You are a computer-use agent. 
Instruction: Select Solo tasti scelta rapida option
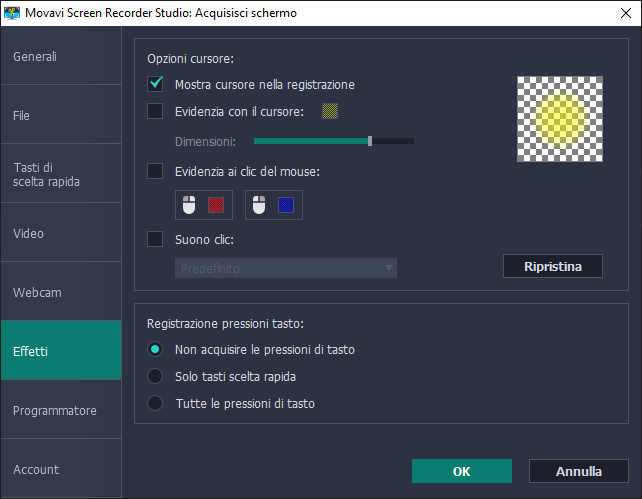click(155, 376)
